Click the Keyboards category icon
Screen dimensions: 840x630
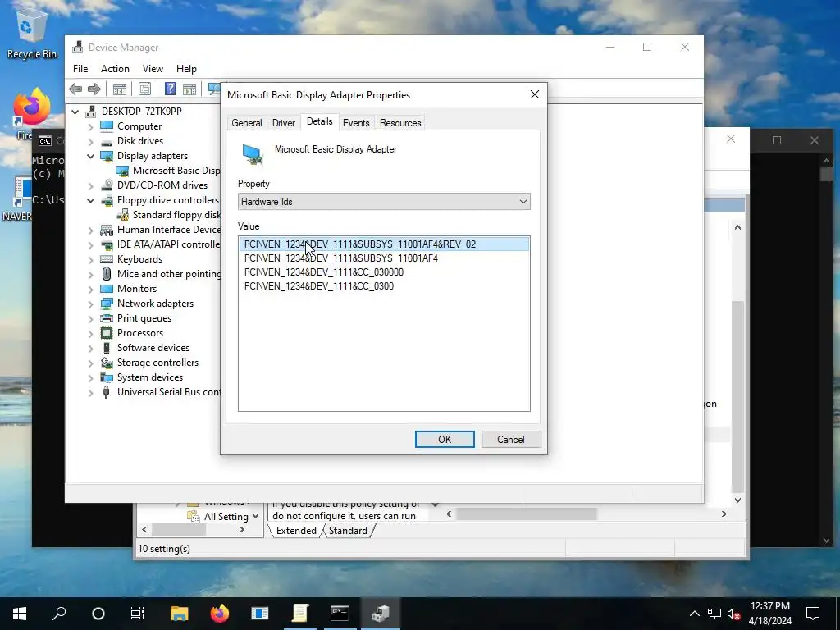[107, 259]
